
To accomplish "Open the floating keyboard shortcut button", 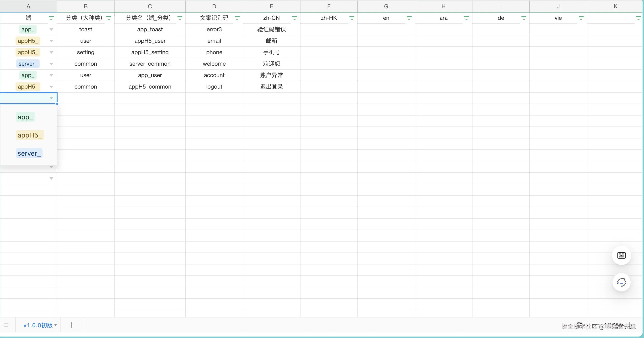I will [621, 255].
